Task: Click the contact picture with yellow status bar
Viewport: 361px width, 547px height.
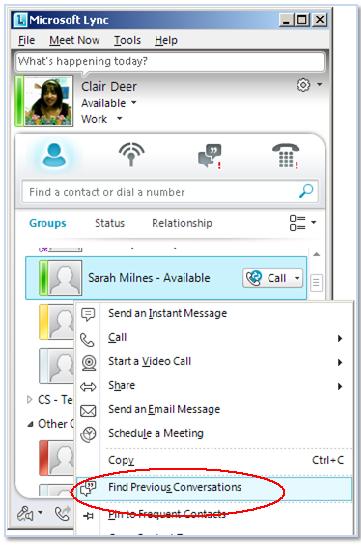Action: (x=60, y=321)
